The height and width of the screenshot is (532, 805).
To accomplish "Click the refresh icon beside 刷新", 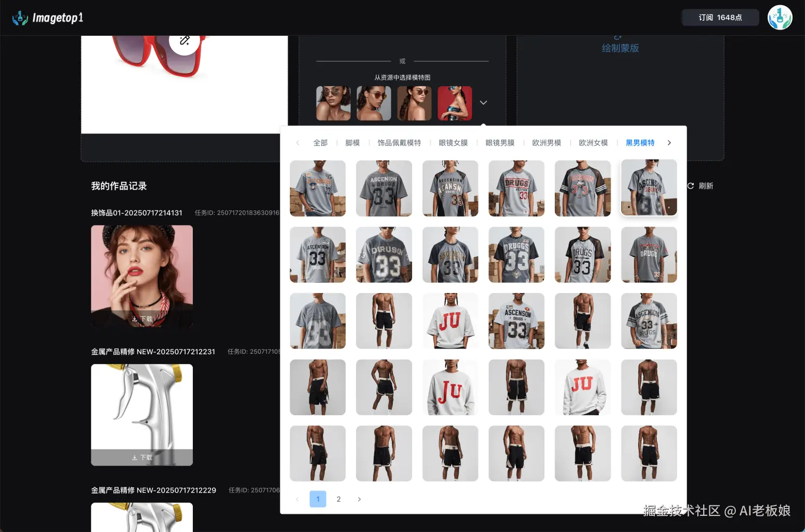I will (x=691, y=186).
